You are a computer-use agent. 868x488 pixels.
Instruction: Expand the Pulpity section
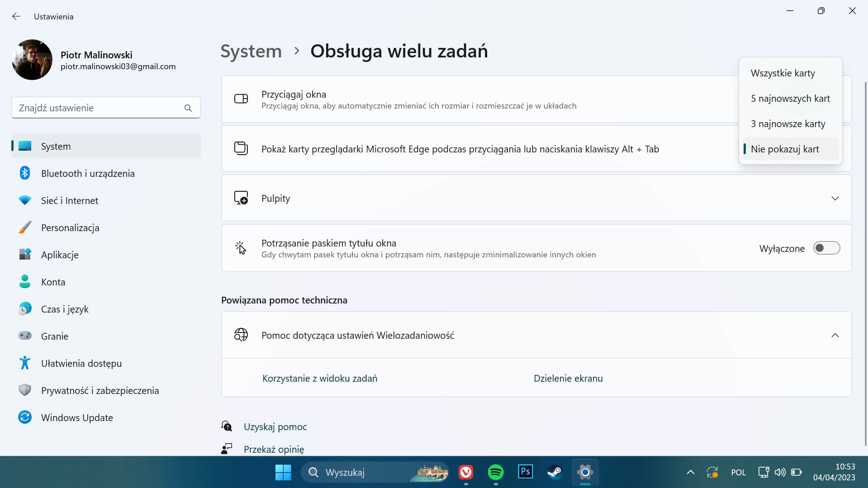tap(835, 198)
